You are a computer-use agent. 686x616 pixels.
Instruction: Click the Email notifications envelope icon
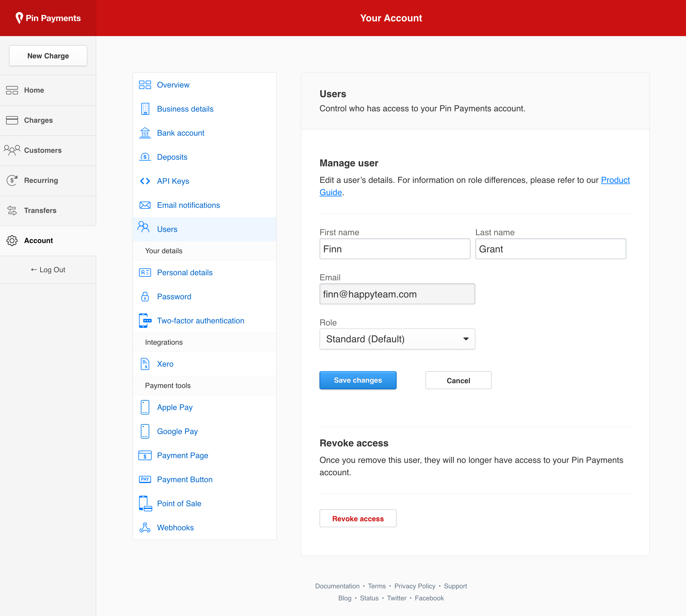click(x=145, y=205)
